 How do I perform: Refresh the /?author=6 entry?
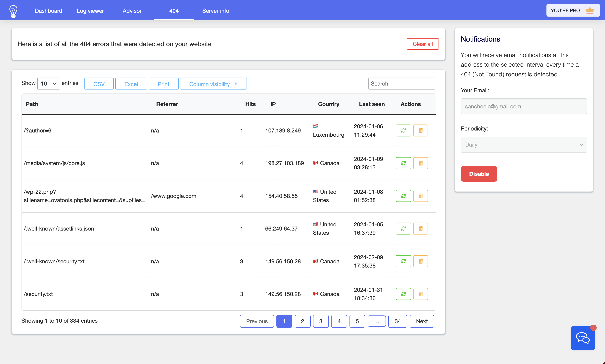(403, 130)
